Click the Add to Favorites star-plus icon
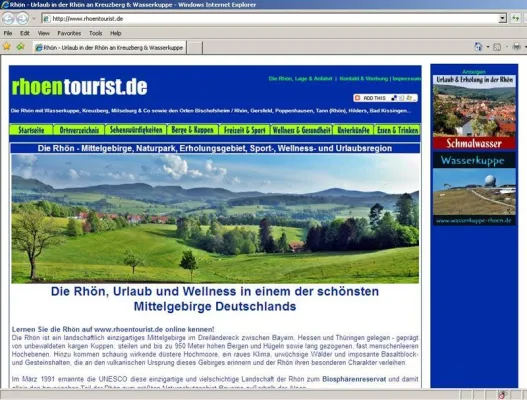The image size is (527, 400). tap(21, 46)
